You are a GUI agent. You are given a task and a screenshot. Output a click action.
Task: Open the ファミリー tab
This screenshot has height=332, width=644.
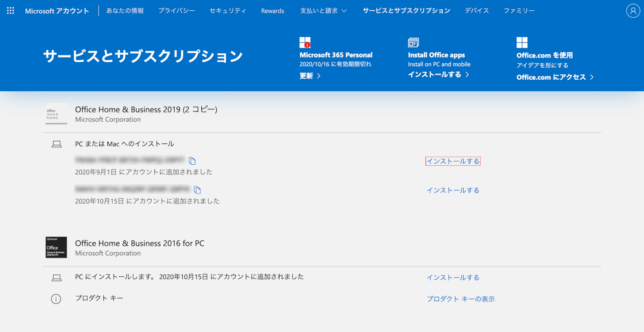click(x=519, y=11)
